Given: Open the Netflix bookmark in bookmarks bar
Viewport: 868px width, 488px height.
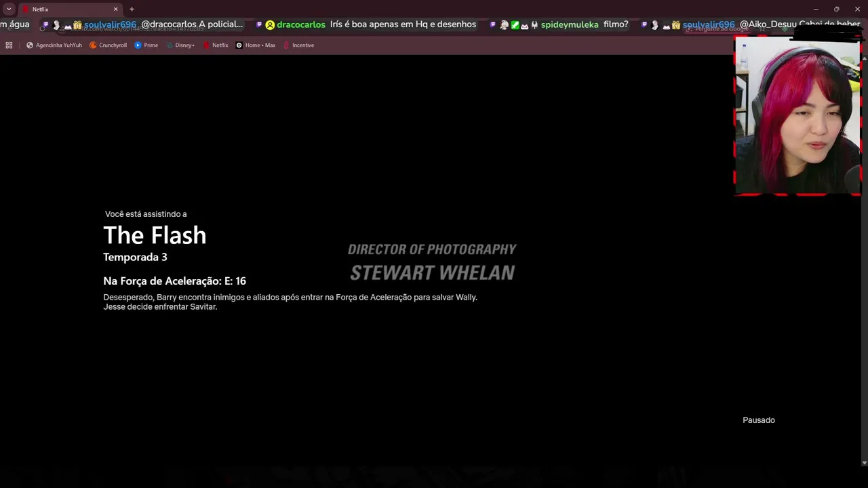Looking at the screenshot, I should (x=216, y=45).
